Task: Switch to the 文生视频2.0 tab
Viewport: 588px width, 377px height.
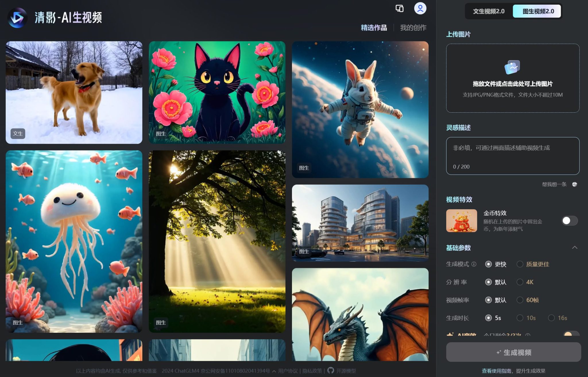Action: click(x=489, y=11)
